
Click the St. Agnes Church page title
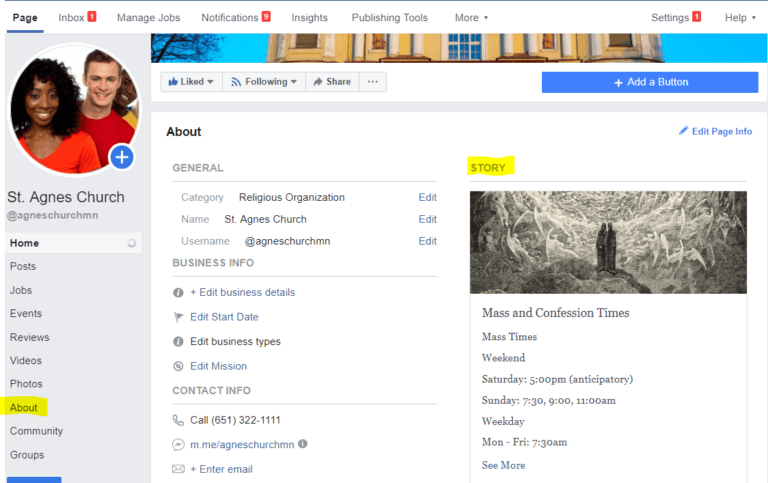pyautogui.click(x=66, y=197)
